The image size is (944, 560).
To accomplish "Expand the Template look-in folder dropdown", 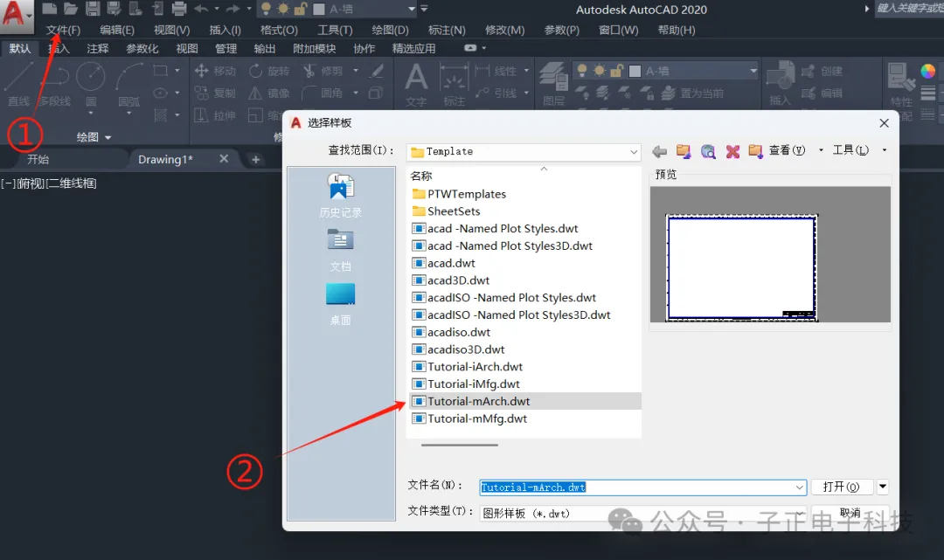I will click(x=634, y=152).
